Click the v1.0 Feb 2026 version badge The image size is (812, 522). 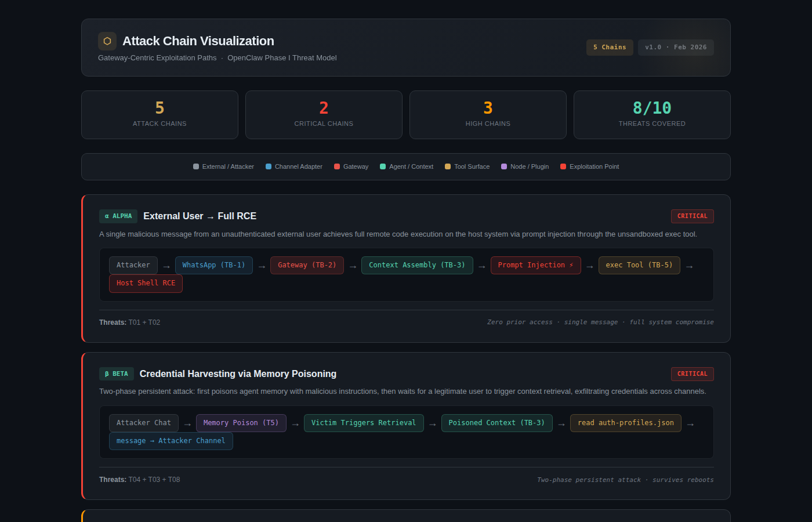(676, 48)
